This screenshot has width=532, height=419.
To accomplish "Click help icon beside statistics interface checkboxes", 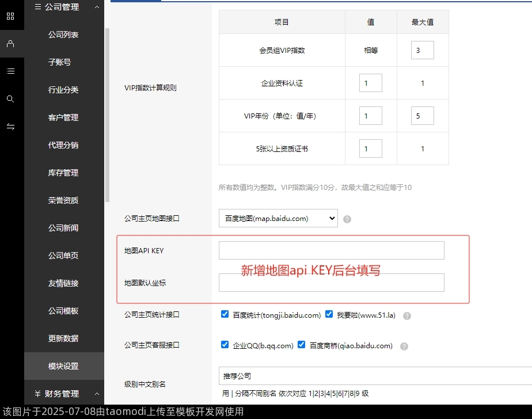I will [x=406, y=316].
